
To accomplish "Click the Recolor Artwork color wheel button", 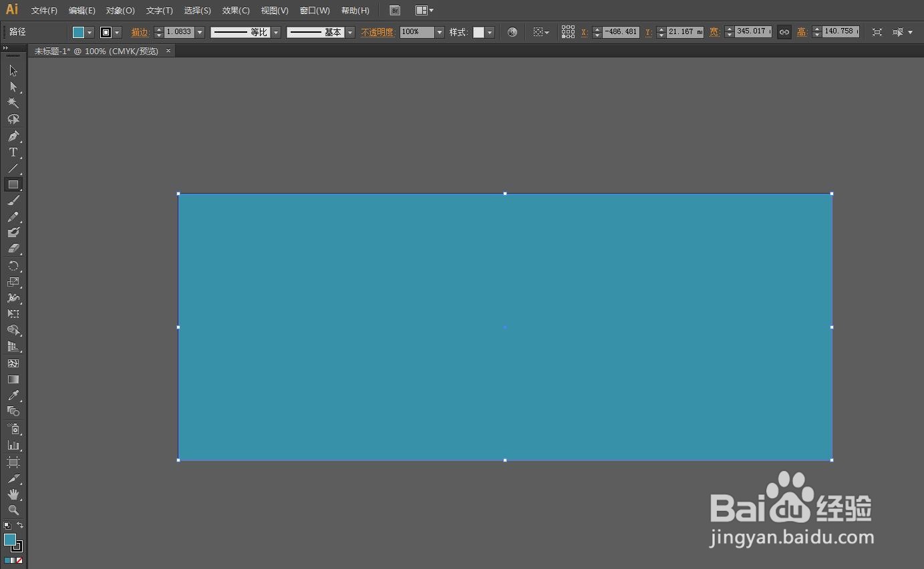I will (x=512, y=32).
